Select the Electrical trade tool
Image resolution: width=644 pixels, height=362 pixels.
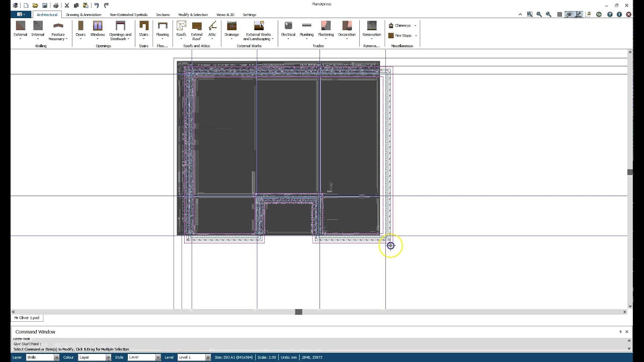tap(288, 30)
